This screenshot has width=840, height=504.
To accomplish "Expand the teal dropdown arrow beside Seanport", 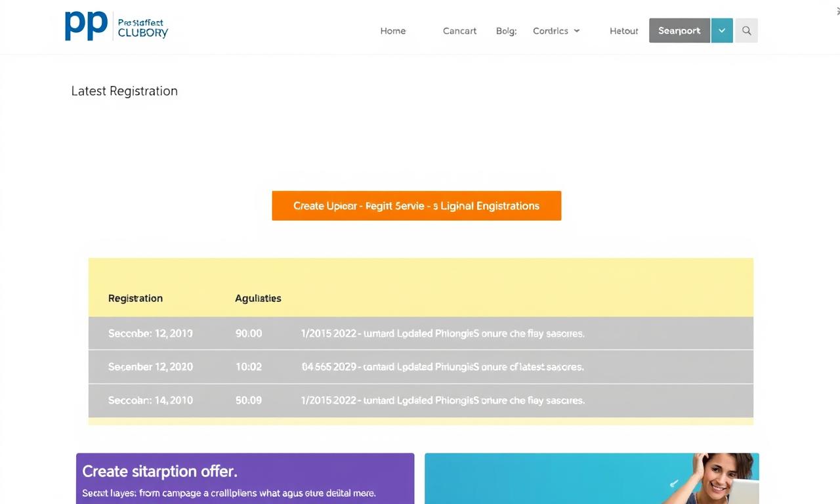I will pos(722,31).
